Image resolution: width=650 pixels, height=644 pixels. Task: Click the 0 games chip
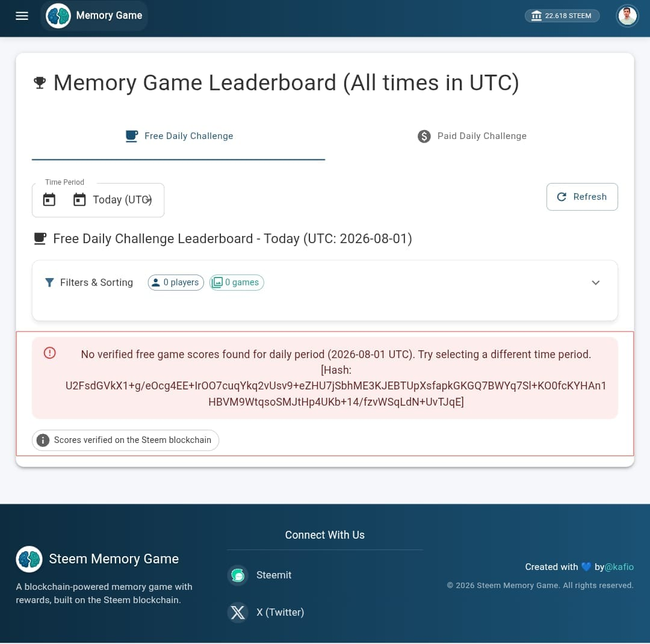point(237,282)
